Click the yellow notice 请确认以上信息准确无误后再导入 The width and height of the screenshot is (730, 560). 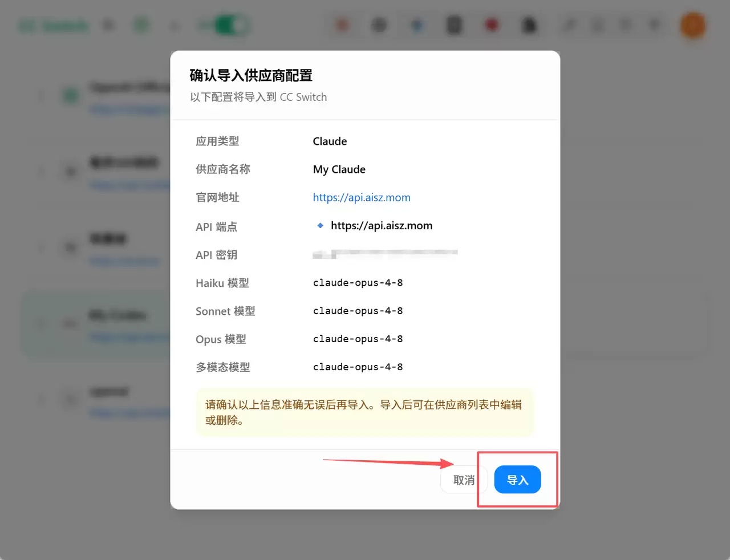[365, 412]
